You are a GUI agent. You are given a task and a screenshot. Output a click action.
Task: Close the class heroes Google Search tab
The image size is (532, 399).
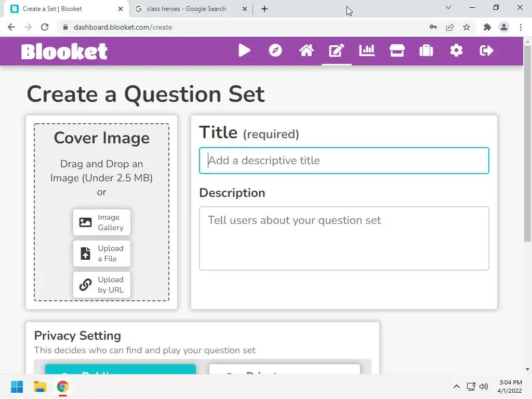click(245, 9)
